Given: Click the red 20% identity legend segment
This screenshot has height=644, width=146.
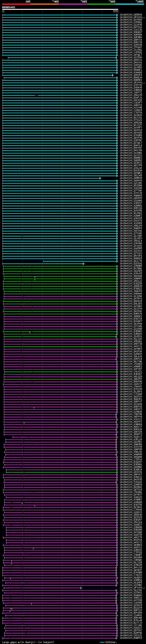Looking at the screenshot, I should [16, 4].
